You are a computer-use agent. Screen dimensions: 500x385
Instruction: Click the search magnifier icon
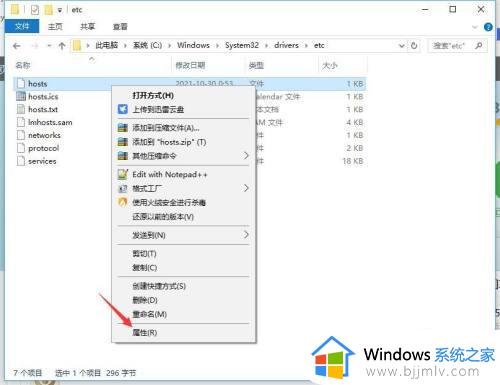[479, 46]
